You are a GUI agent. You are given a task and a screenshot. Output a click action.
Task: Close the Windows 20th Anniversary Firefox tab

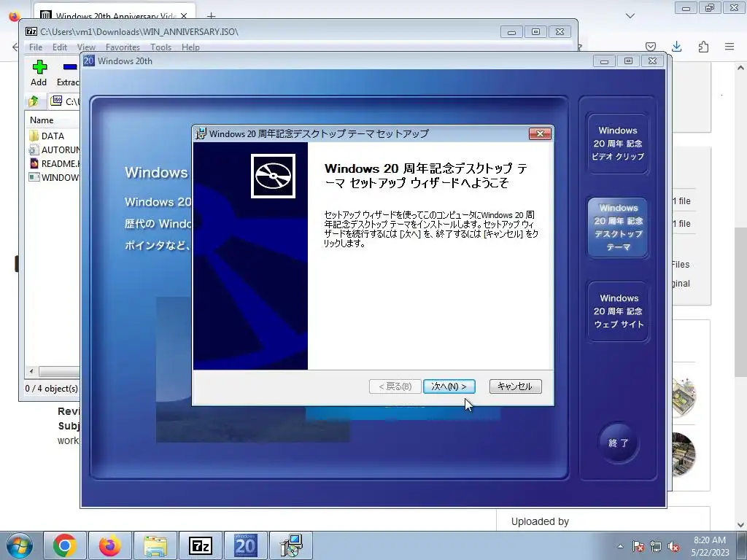pyautogui.click(x=184, y=16)
